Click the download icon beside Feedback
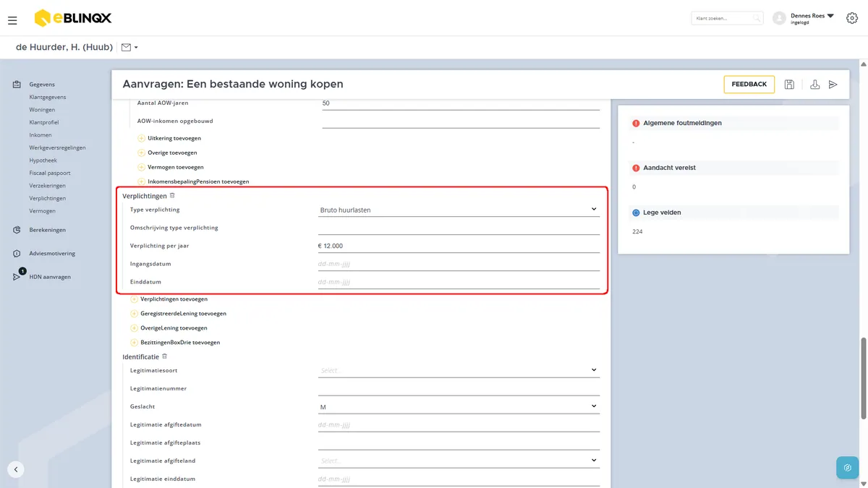The width and height of the screenshot is (868, 488). (x=814, y=85)
